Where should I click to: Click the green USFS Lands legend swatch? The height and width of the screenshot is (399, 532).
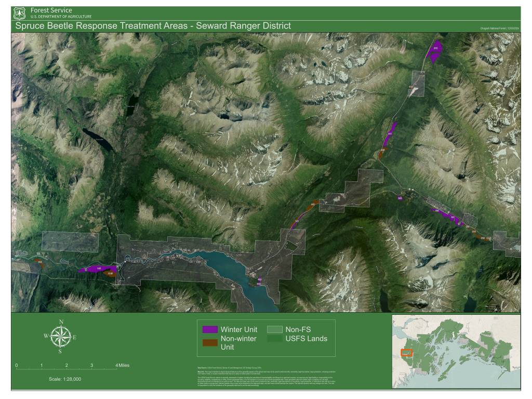click(274, 339)
